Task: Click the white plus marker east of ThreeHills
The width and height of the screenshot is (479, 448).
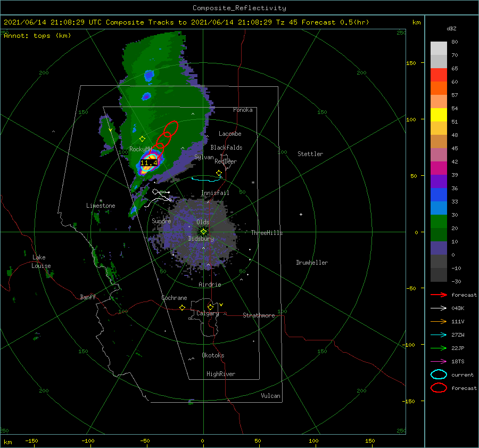Action: pos(301,214)
